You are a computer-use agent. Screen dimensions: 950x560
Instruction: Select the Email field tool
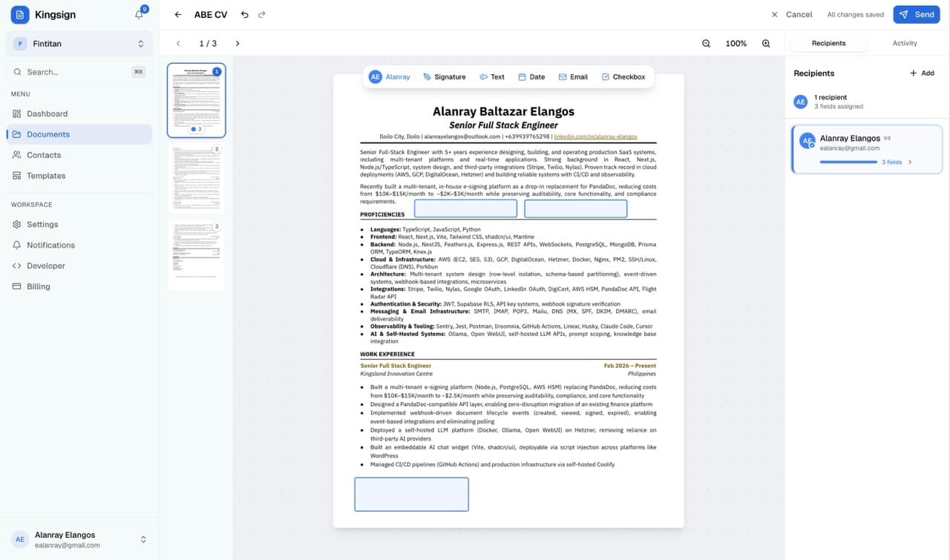pyautogui.click(x=572, y=76)
